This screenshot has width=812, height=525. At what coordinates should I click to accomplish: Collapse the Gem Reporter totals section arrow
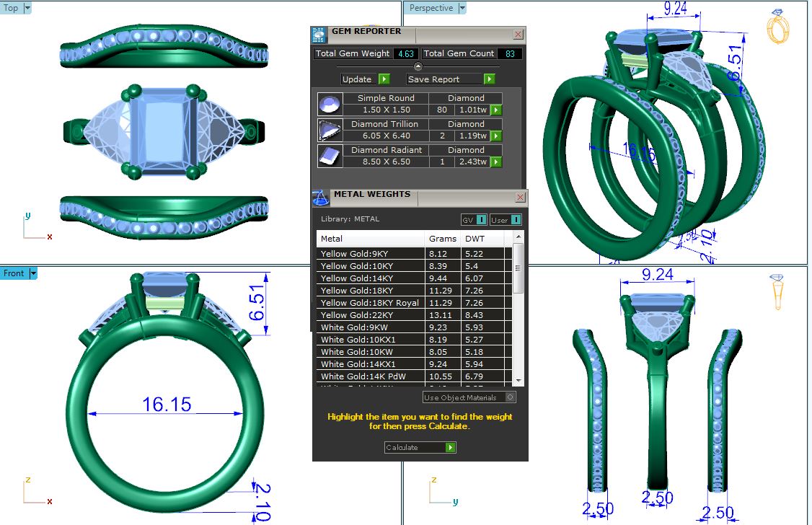coord(418,66)
